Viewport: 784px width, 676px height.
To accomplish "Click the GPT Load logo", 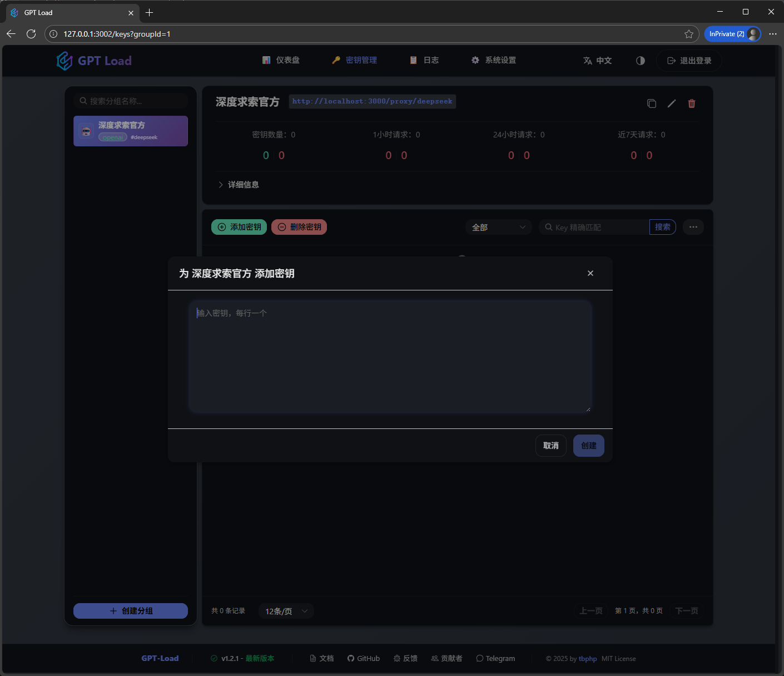I will 95,61.
